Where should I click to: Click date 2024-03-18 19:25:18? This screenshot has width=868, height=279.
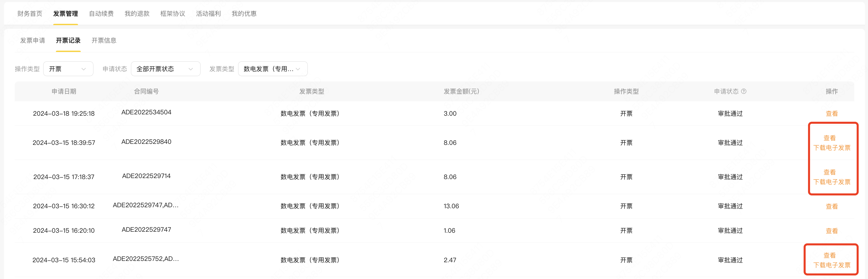[64, 114]
